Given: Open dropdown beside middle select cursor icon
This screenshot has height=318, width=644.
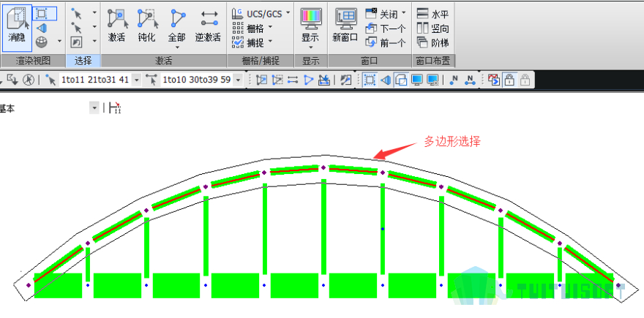Looking at the screenshot, I should (x=94, y=27).
